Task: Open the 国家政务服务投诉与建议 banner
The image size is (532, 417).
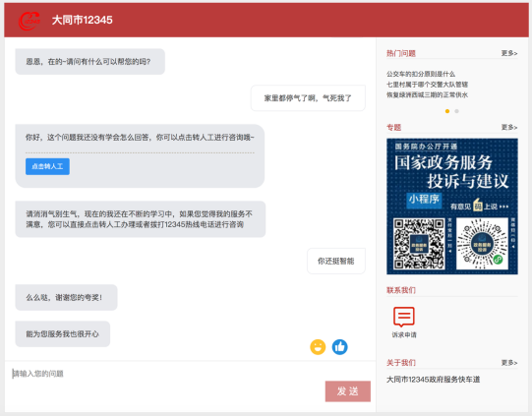Action: 452,207
